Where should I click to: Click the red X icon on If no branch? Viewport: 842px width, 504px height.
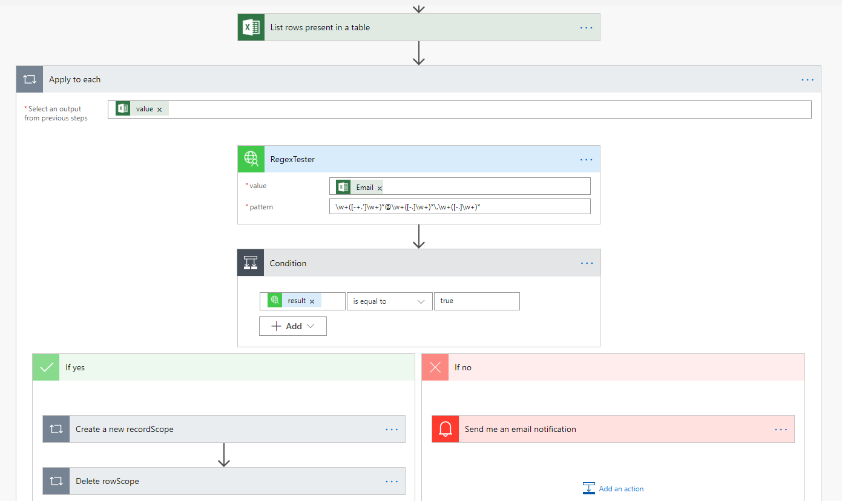(x=435, y=367)
